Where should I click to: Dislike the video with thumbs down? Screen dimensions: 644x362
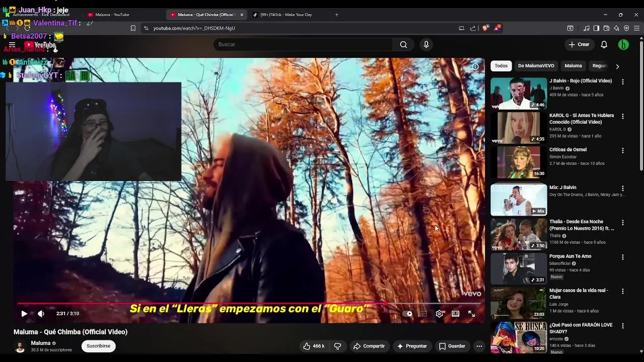(x=338, y=346)
